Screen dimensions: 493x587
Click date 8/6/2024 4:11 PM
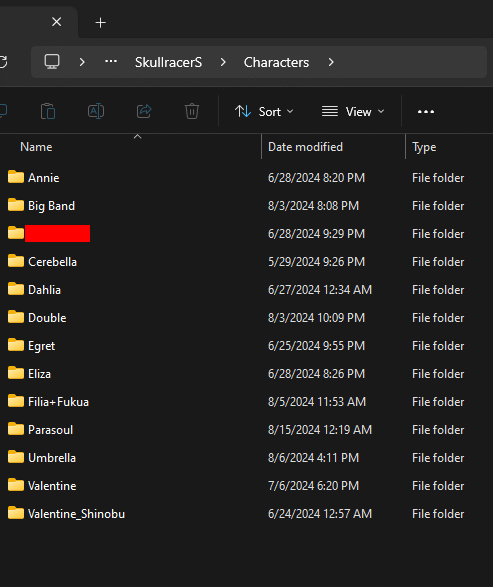tap(313, 458)
